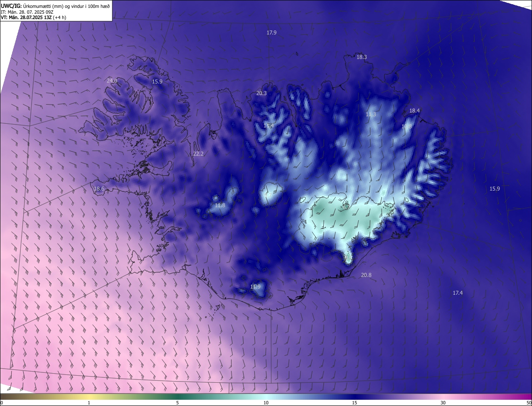
Task: Click the "5" tick on the color scale
Action: 177,403
